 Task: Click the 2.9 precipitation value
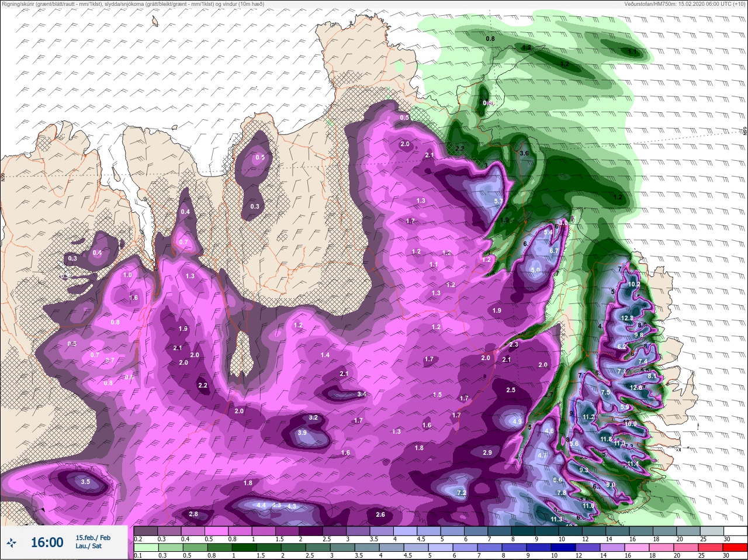pyautogui.click(x=487, y=453)
